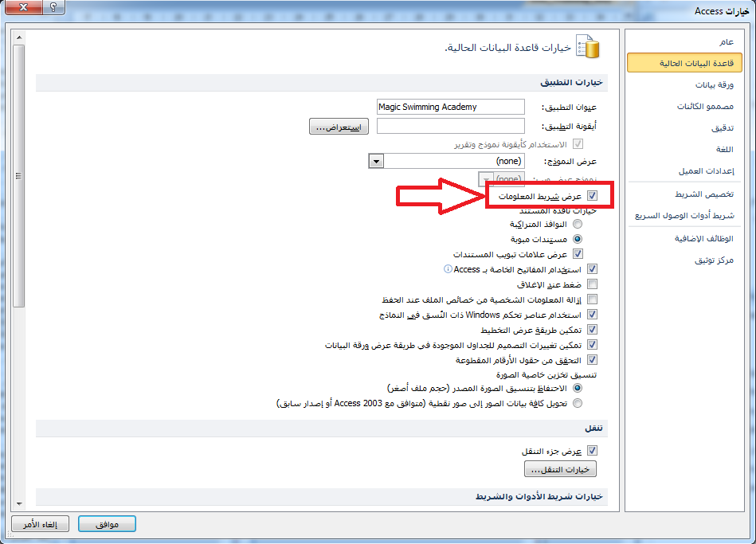This screenshot has height=544, width=756.
Task: Open the Help question mark button
Action: (x=53, y=7)
